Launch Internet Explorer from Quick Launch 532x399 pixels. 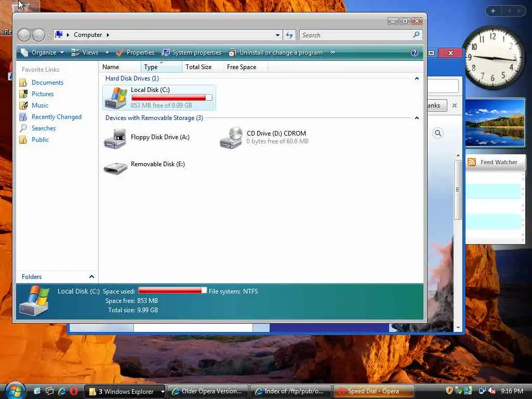[x=62, y=391]
